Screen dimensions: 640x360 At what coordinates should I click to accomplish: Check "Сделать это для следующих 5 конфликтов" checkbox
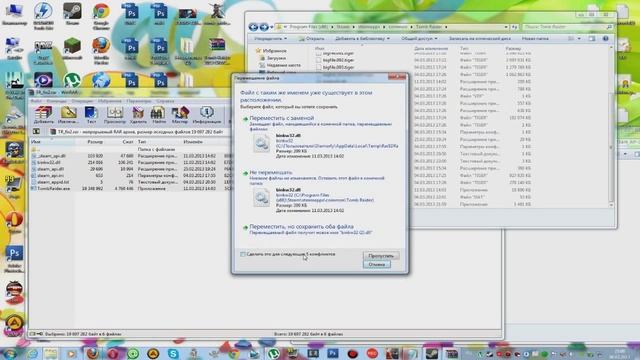tap(243, 254)
